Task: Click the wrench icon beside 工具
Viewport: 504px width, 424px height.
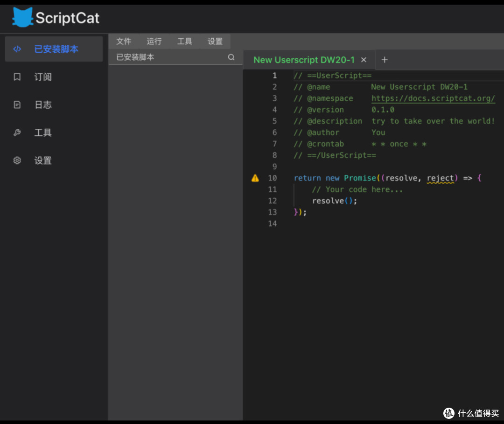Action: pos(17,132)
